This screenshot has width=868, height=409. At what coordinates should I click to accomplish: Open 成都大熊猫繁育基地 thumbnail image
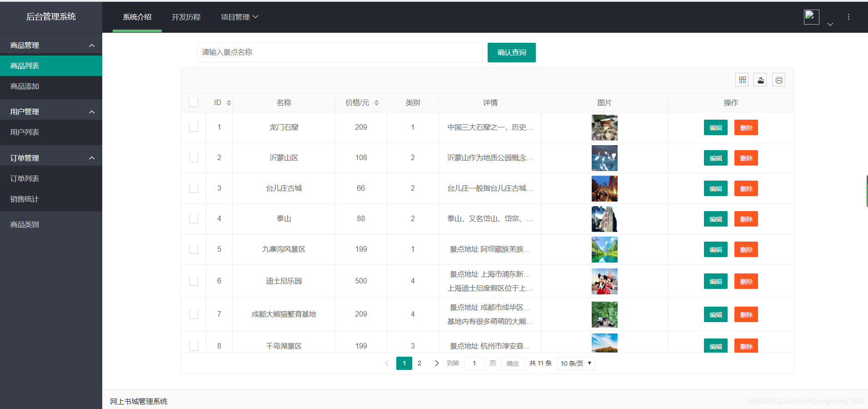pyautogui.click(x=604, y=314)
